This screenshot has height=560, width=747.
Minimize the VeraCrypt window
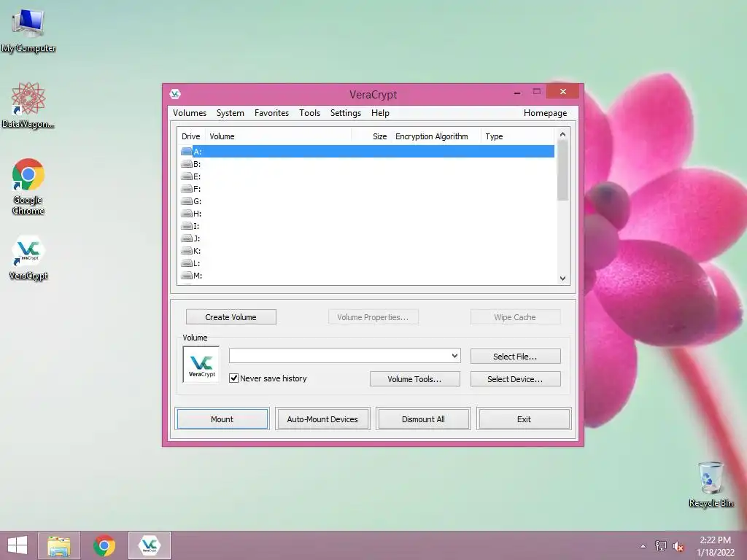[517, 92]
